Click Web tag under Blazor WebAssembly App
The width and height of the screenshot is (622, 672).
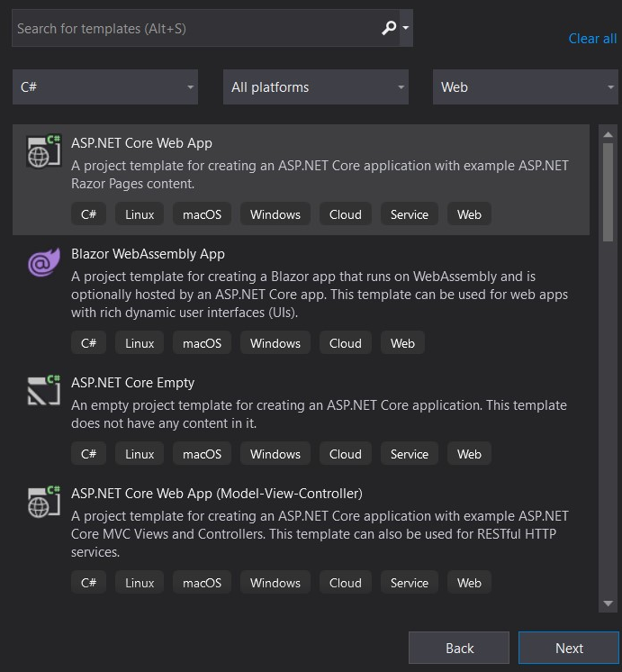(402, 343)
